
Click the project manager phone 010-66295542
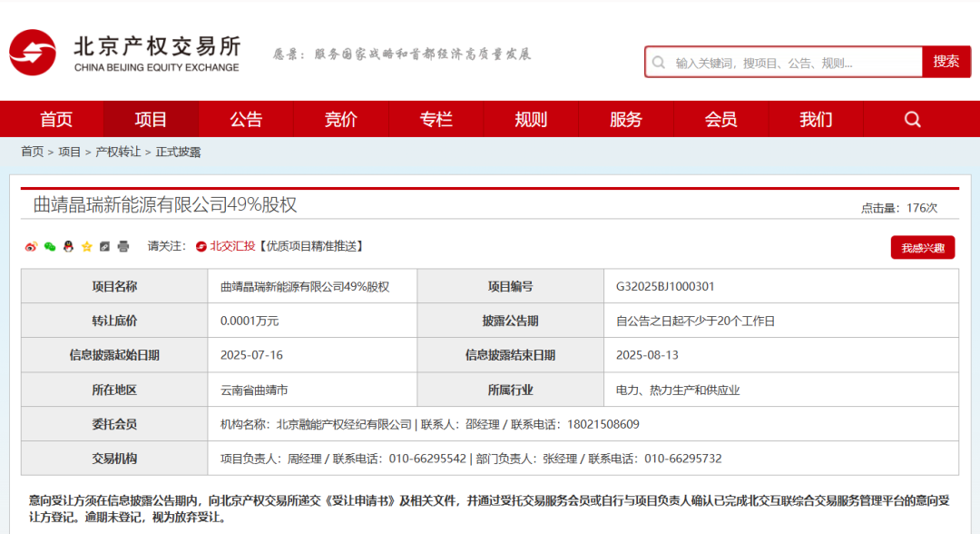pos(427,459)
